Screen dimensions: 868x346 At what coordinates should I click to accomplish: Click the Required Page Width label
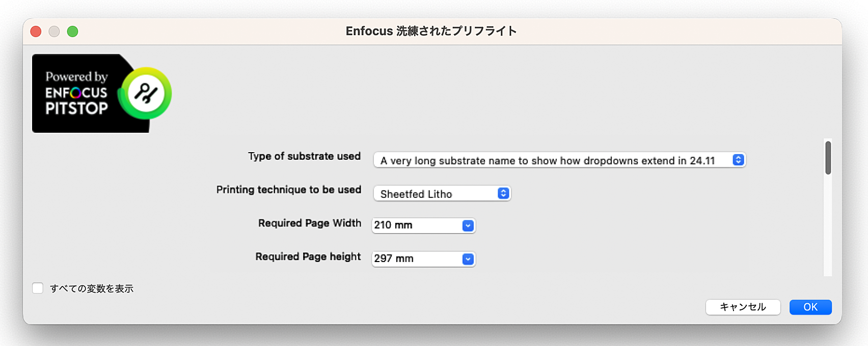310,223
